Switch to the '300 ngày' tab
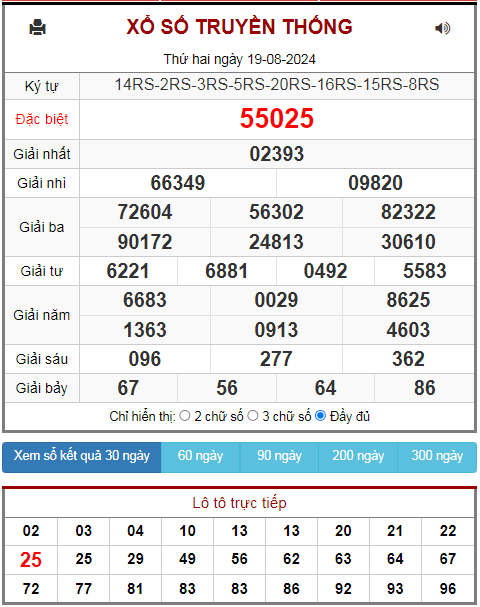Screen dimensions: 480x607 tap(437, 457)
